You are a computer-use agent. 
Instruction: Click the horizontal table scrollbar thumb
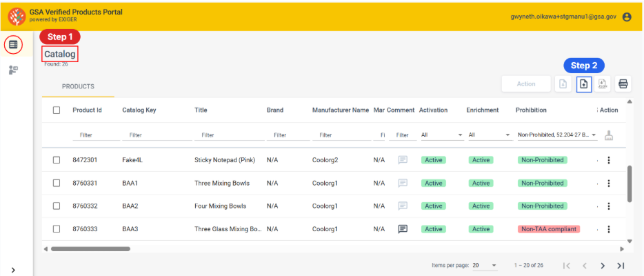[90, 248]
